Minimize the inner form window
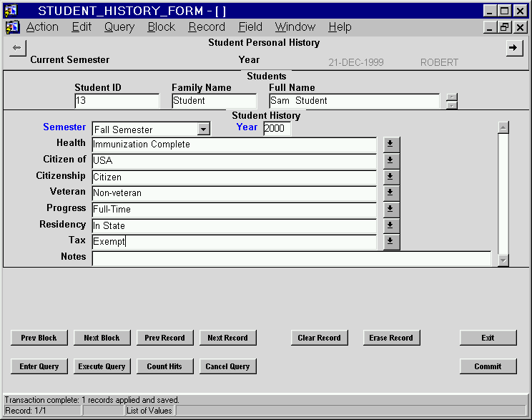This screenshot has height=420, width=532. [490, 26]
